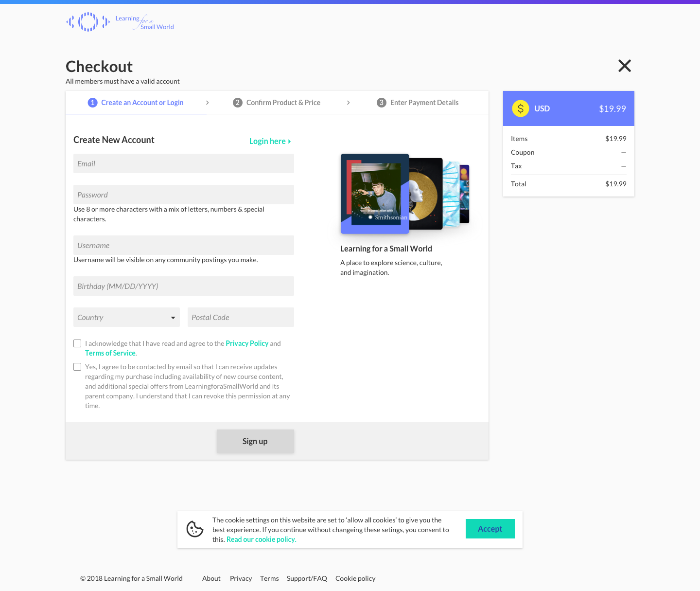The width and height of the screenshot is (700, 591).
Task: Click the yellow dollar currency icon
Action: click(521, 108)
